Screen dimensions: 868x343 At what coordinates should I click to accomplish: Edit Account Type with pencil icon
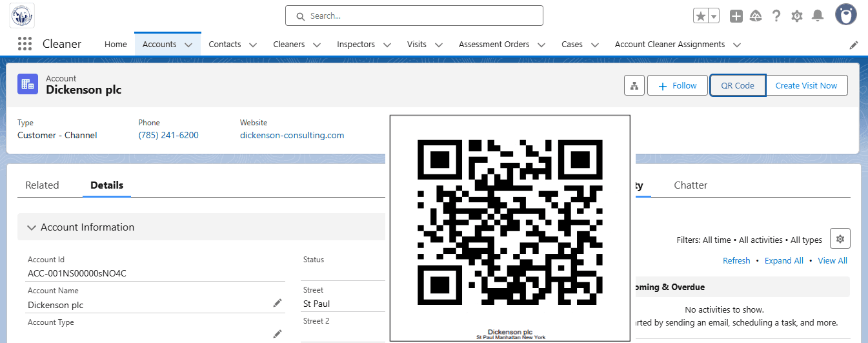pyautogui.click(x=278, y=334)
